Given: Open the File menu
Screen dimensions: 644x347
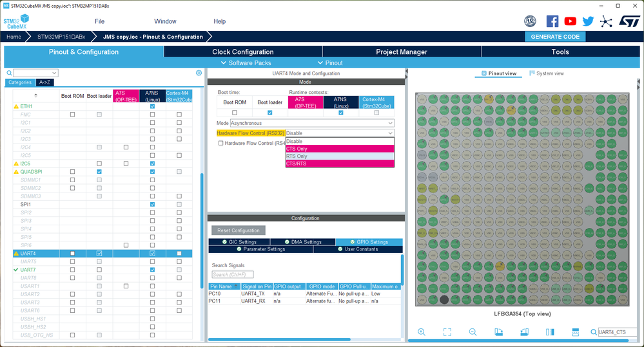Looking at the screenshot, I should (x=99, y=21).
